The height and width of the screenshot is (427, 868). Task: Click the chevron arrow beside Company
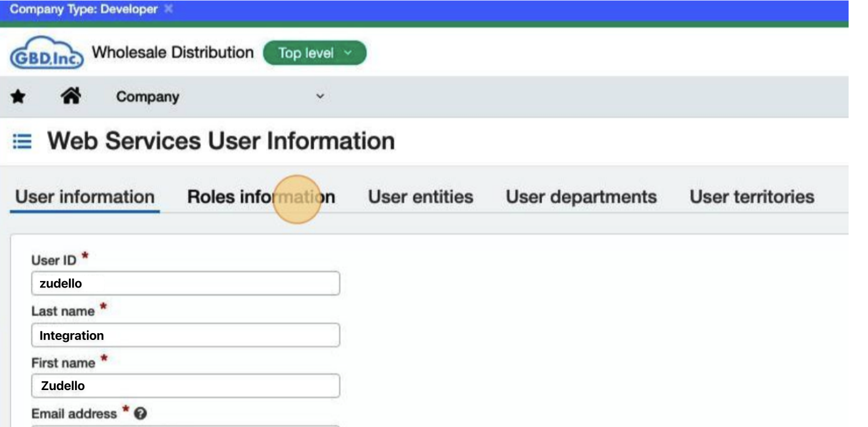coord(320,96)
